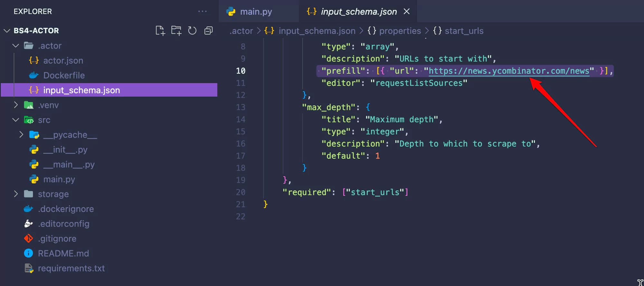This screenshot has width=644, height=286.
Task: Open the Explorer more actions menu
Action: coord(203,11)
